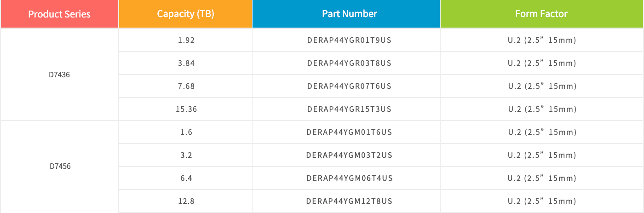Click the Part Number column header
This screenshot has width=644, height=213.
click(346, 14)
